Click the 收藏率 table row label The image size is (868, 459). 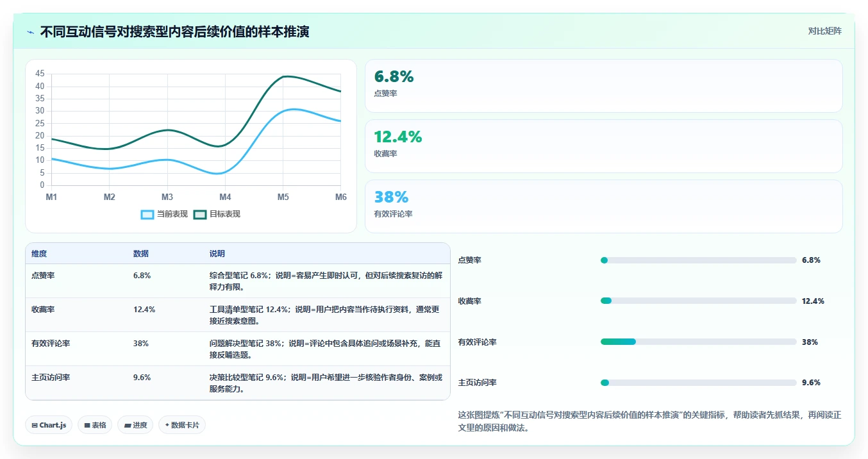pos(43,310)
